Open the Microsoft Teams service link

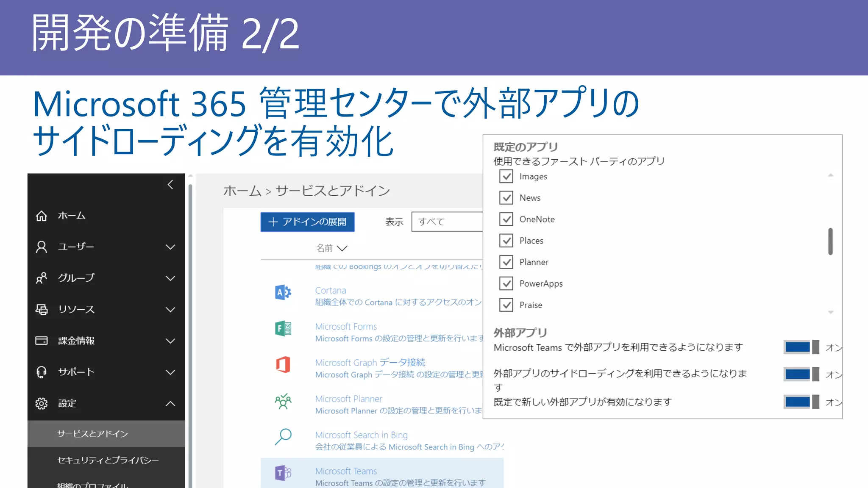pos(346,471)
